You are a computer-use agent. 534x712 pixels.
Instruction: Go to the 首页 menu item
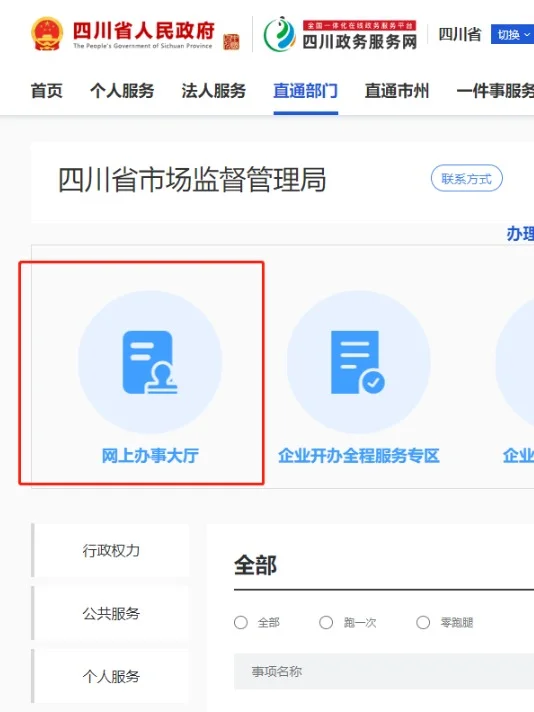click(46, 91)
